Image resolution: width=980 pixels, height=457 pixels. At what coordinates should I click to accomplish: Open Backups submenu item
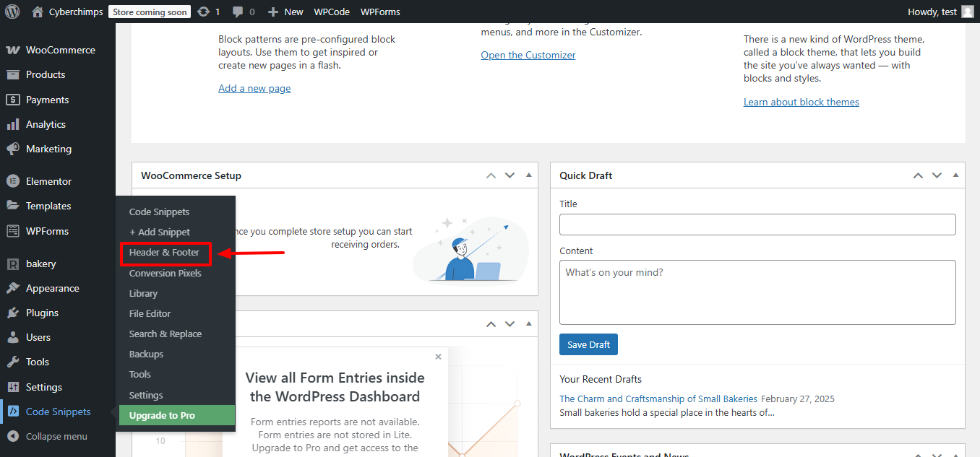coord(146,354)
